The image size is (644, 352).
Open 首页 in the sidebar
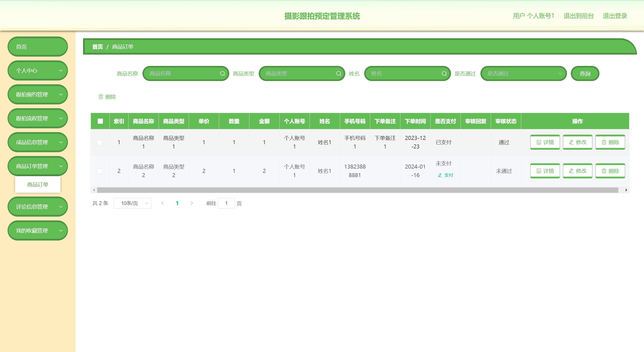(38, 47)
